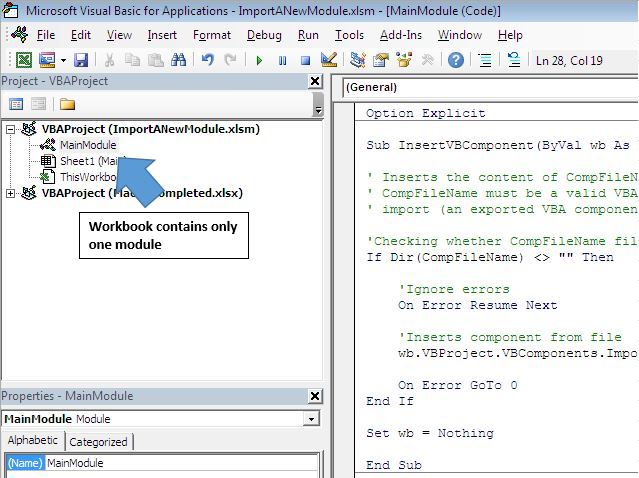Collapse VBAProject (ImportANewModule.xlsm) tree node
639x478 pixels.
[11, 130]
